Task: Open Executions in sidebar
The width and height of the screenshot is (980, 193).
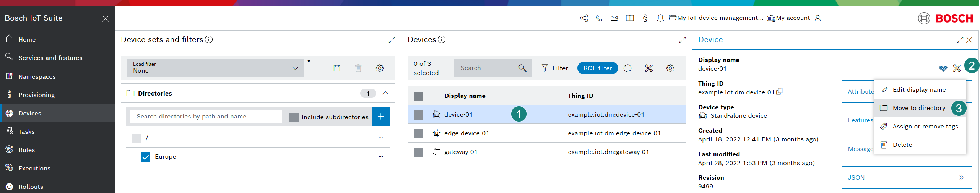Action: [x=57, y=168]
